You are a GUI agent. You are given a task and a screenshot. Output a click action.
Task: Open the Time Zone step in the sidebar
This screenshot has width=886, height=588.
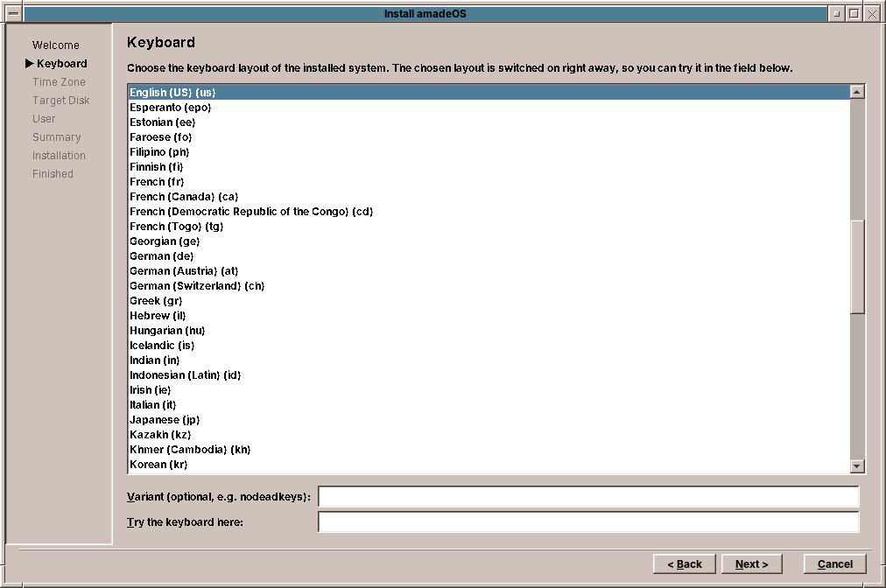point(59,82)
